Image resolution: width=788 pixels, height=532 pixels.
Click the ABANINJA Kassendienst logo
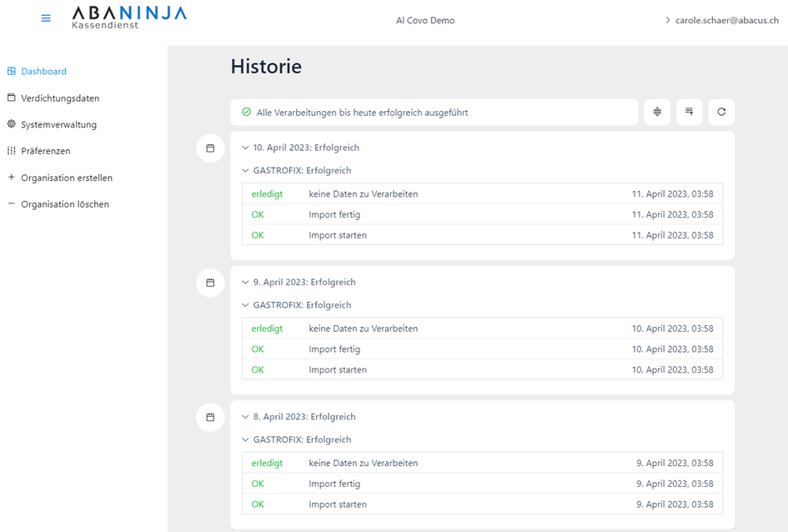128,18
